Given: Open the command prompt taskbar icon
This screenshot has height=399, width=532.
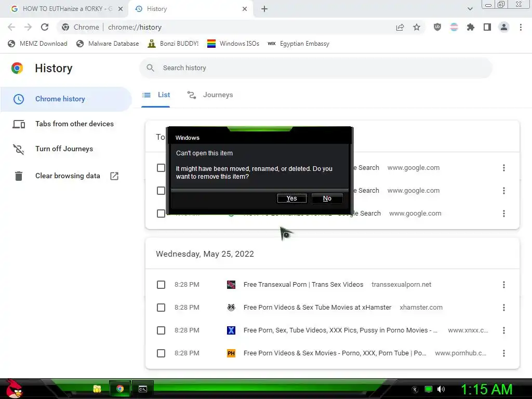Looking at the screenshot, I should pyautogui.click(x=143, y=389).
